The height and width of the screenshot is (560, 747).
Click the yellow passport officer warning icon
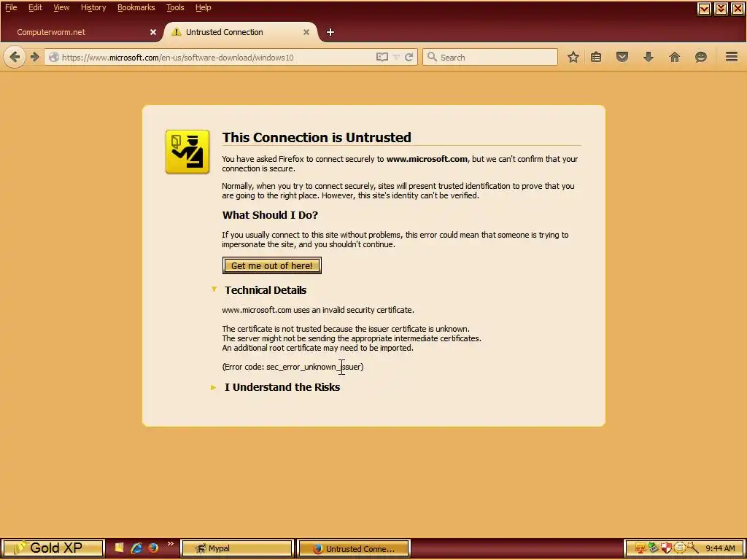tap(187, 152)
